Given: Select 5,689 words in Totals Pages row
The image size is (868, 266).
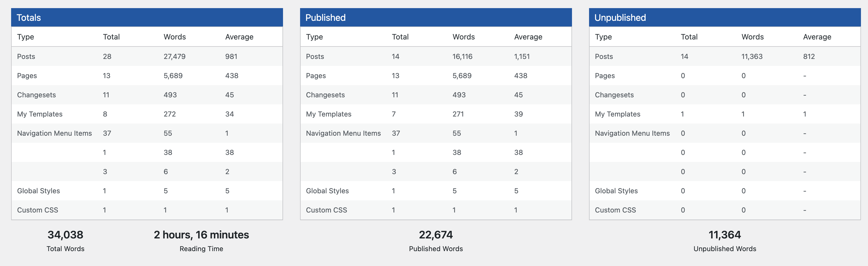Looking at the screenshot, I should tap(173, 76).
